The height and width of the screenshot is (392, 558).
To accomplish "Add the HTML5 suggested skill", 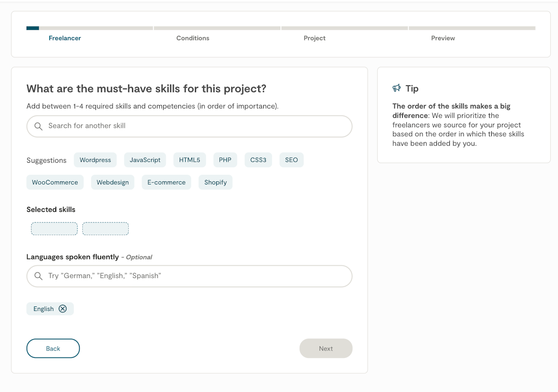I will [x=189, y=160].
